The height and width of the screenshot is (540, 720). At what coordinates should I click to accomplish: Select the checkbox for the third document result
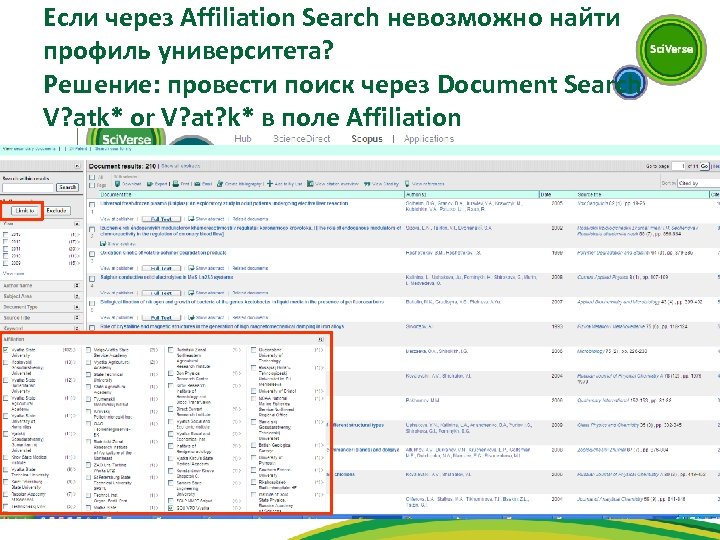(92, 254)
